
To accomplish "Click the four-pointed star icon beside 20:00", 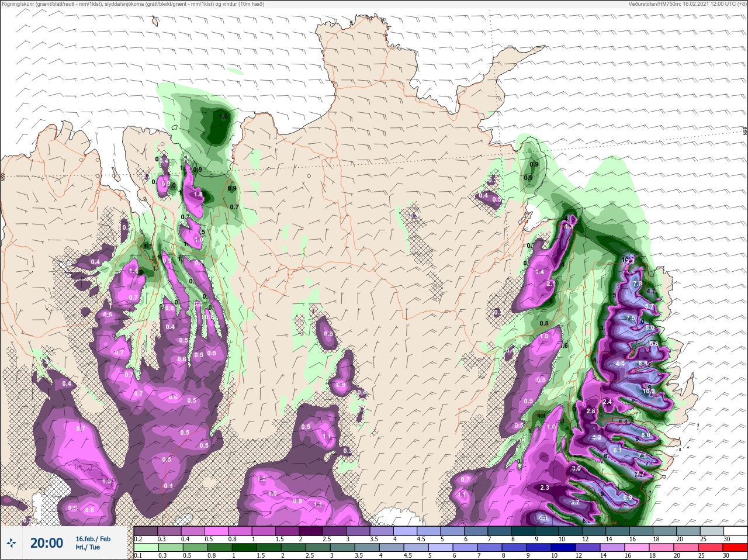I will click(11, 543).
